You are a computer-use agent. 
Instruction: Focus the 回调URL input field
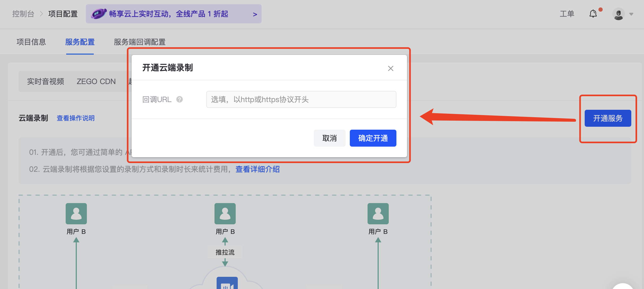click(x=301, y=99)
